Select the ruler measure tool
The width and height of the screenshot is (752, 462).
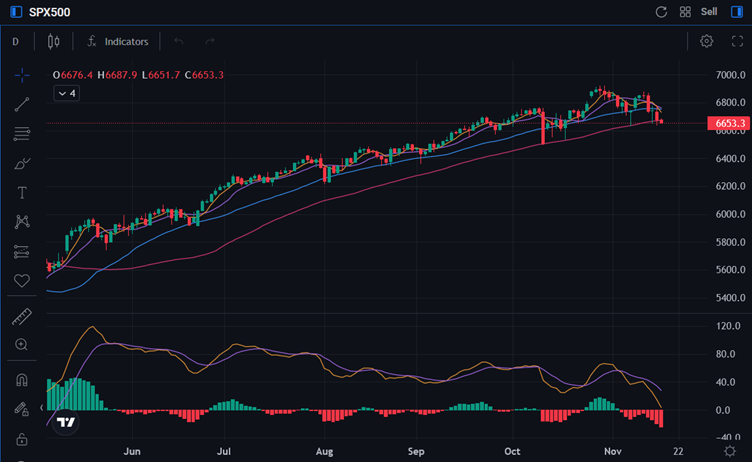click(22, 316)
